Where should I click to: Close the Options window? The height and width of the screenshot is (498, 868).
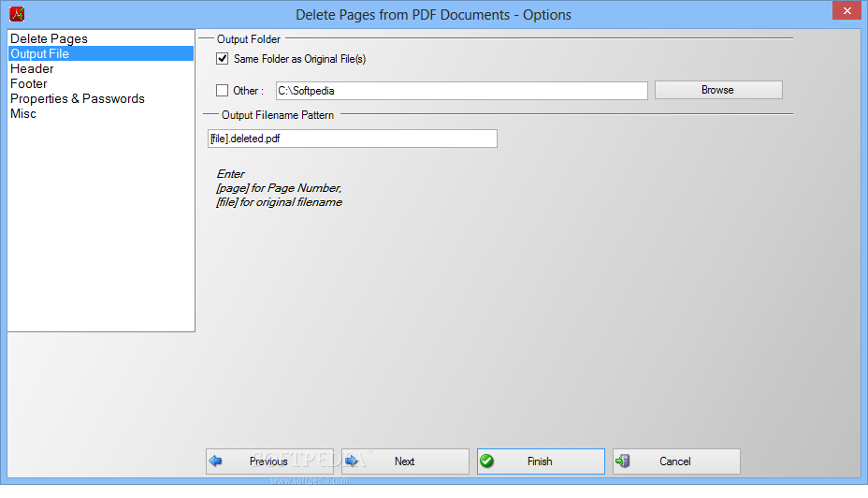(x=847, y=10)
